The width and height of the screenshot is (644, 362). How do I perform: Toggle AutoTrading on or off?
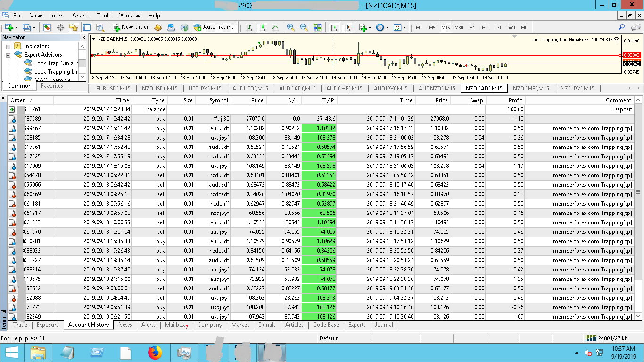(214, 27)
